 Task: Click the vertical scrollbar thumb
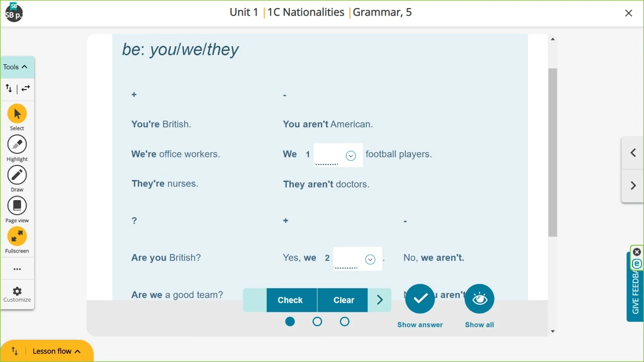553,151
